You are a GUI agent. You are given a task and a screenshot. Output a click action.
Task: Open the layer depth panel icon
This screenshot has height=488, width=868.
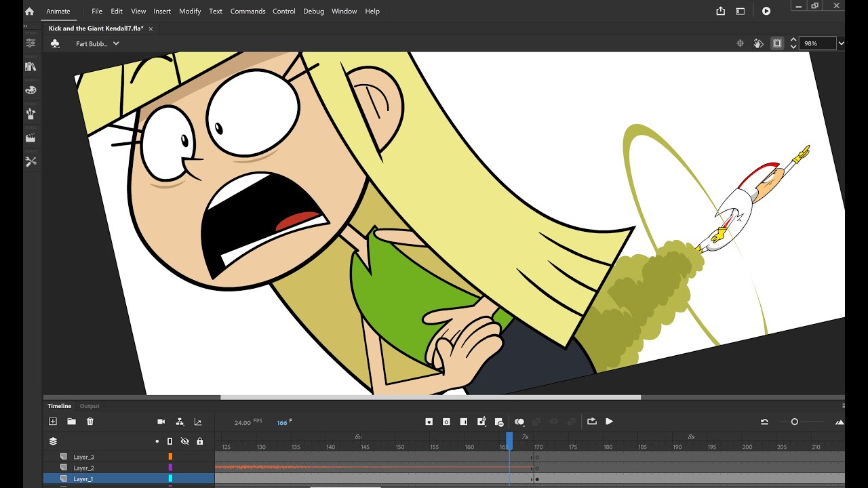coord(198,422)
